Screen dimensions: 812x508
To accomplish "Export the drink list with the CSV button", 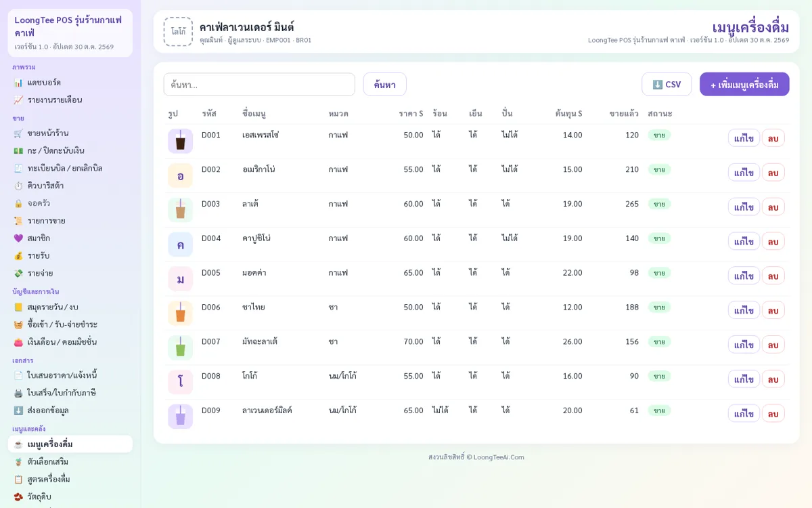I will tap(667, 85).
